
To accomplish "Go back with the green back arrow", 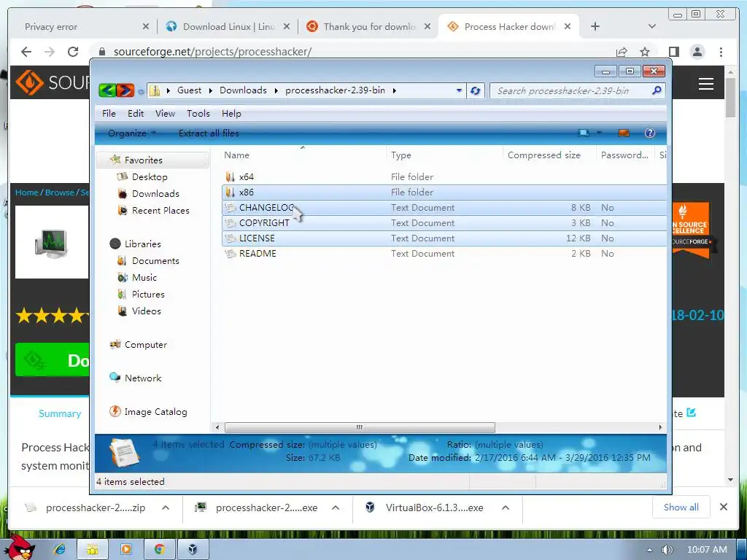I will [108, 90].
